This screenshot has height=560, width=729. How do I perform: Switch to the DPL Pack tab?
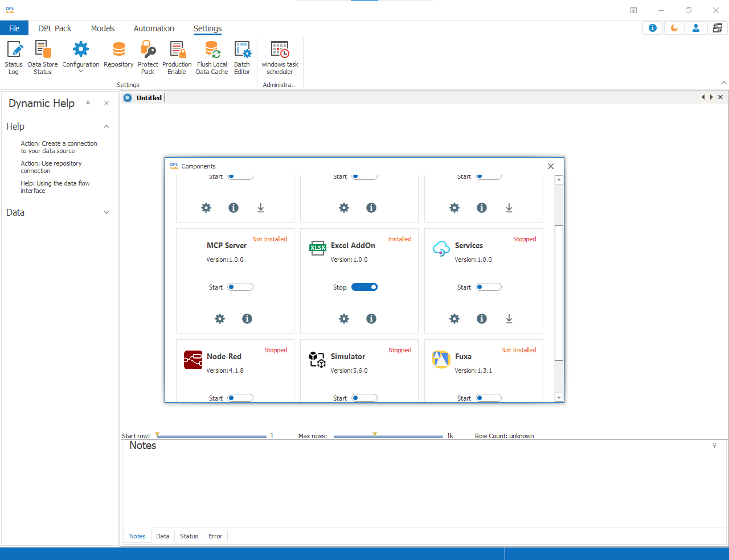[55, 28]
